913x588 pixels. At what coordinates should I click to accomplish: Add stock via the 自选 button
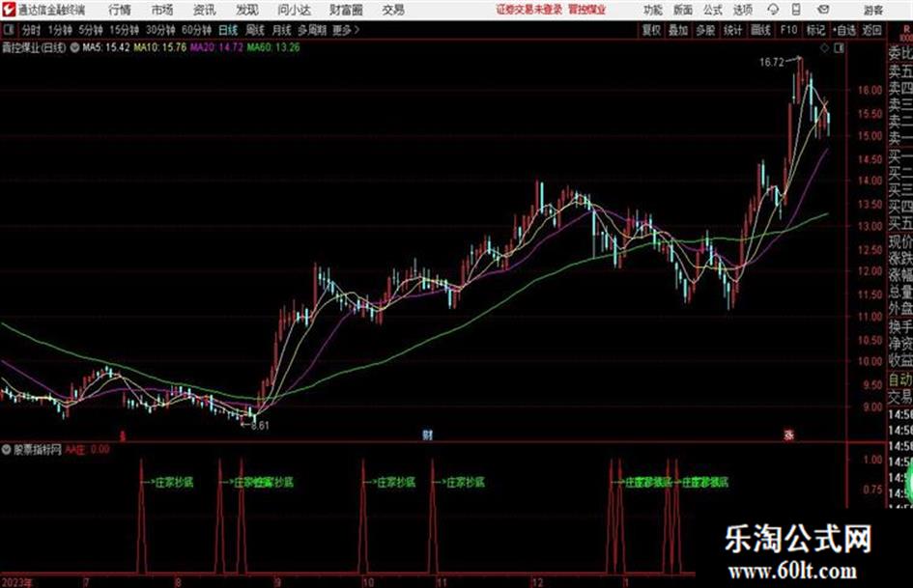tap(844, 30)
